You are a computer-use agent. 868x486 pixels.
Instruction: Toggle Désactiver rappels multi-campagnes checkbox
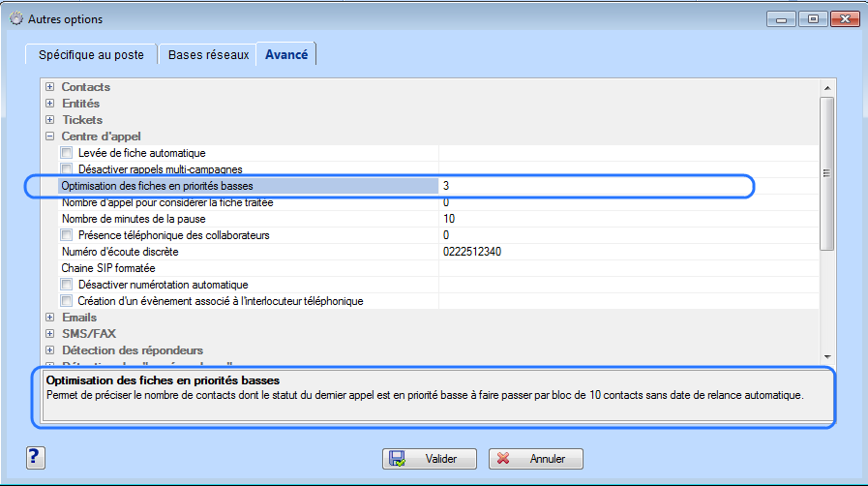(67, 168)
